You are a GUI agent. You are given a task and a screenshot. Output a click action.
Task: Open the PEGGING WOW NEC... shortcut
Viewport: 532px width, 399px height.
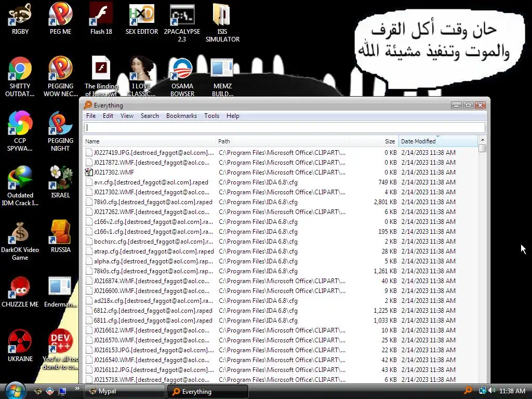(x=60, y=77)
